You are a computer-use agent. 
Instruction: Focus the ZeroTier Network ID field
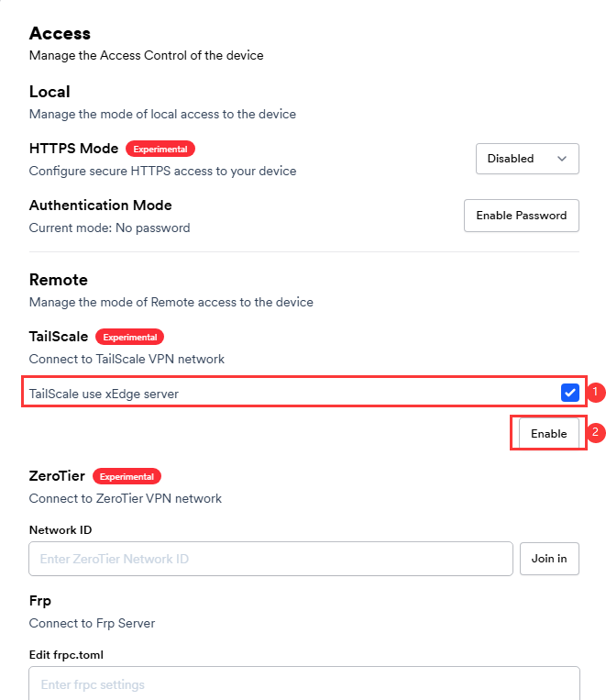270,559
